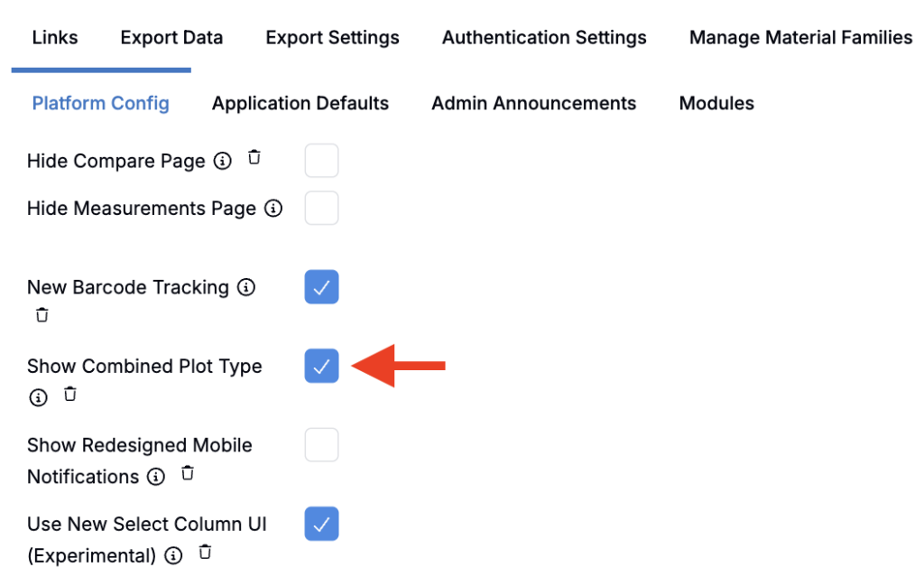Uncheck the New Barcode Tracking checkbox
The height and width of the screenshot is (586, 924).
pyautogui.click(x=321, y=287)
